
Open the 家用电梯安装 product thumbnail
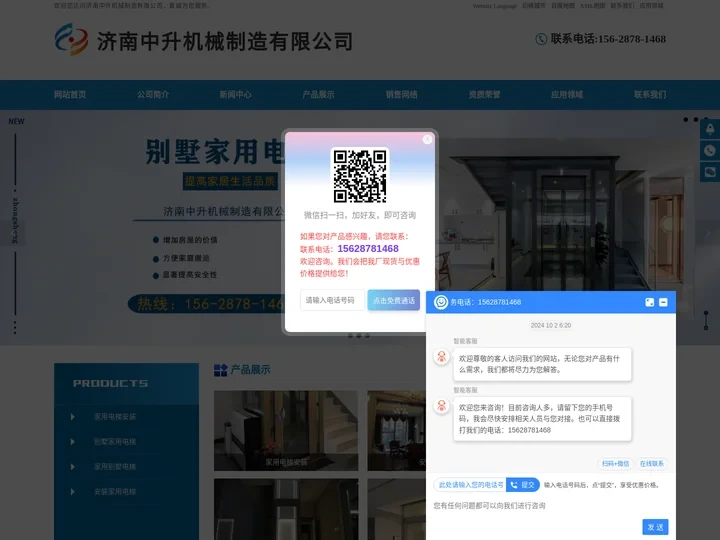tap(286, 431)
